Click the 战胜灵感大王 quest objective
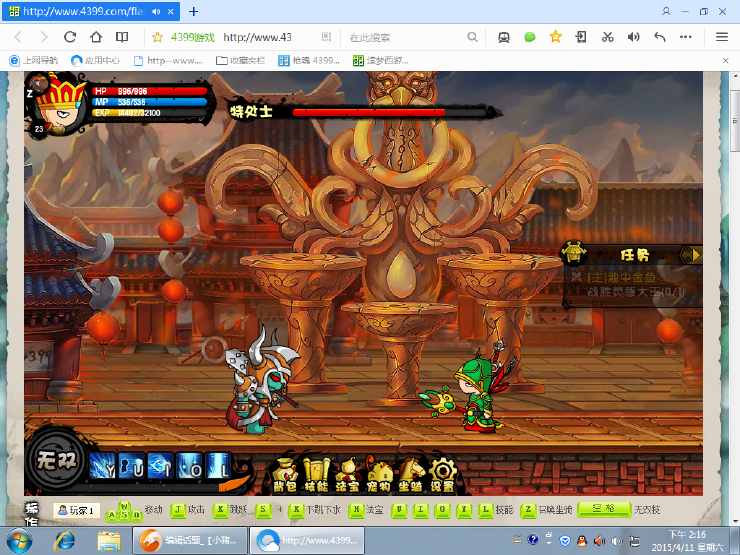 [636, 292]
